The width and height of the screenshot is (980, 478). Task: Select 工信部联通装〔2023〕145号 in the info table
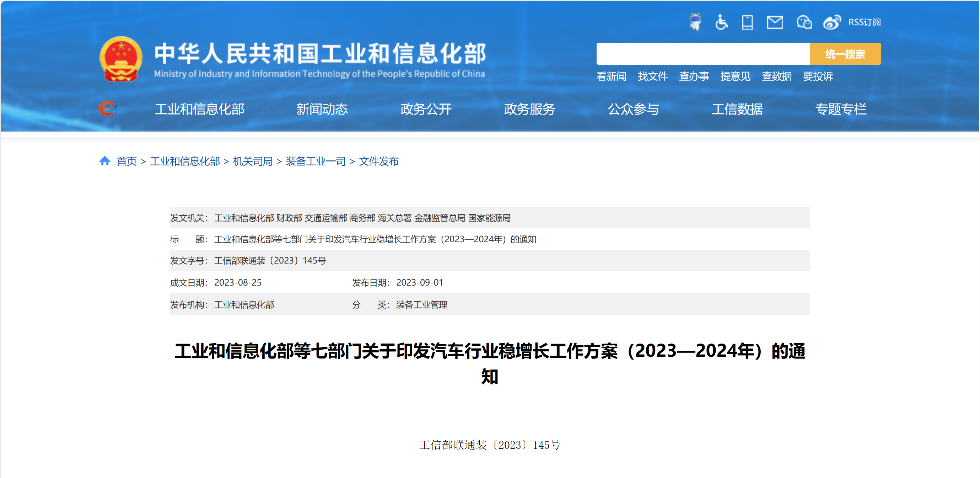pyautogui.click(x=270, y=261)
